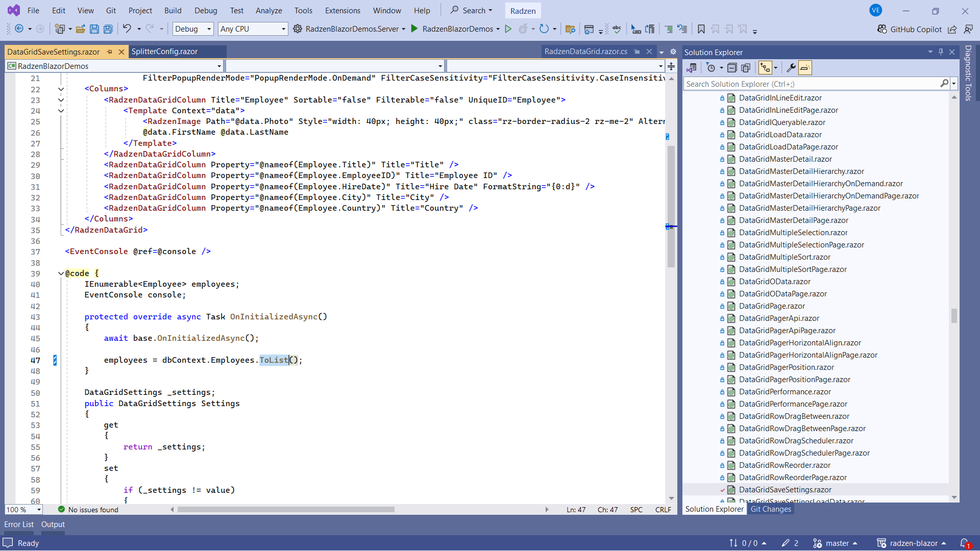Click the Search Solution Explorer input field
980x551 pixels.
[812, 84]
